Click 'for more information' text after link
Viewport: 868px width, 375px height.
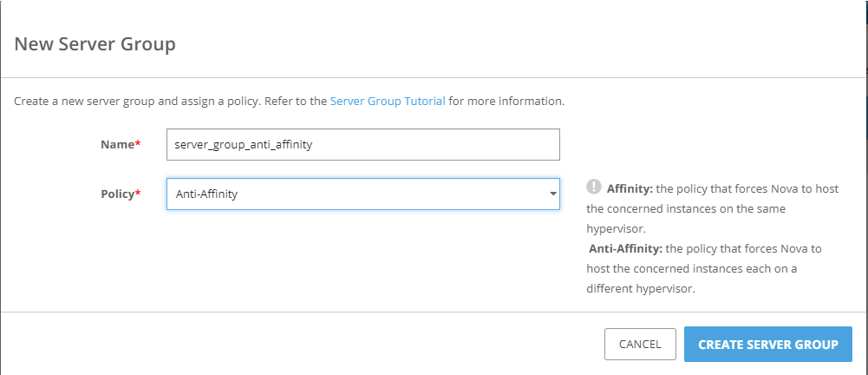click(x=506, y=102)
